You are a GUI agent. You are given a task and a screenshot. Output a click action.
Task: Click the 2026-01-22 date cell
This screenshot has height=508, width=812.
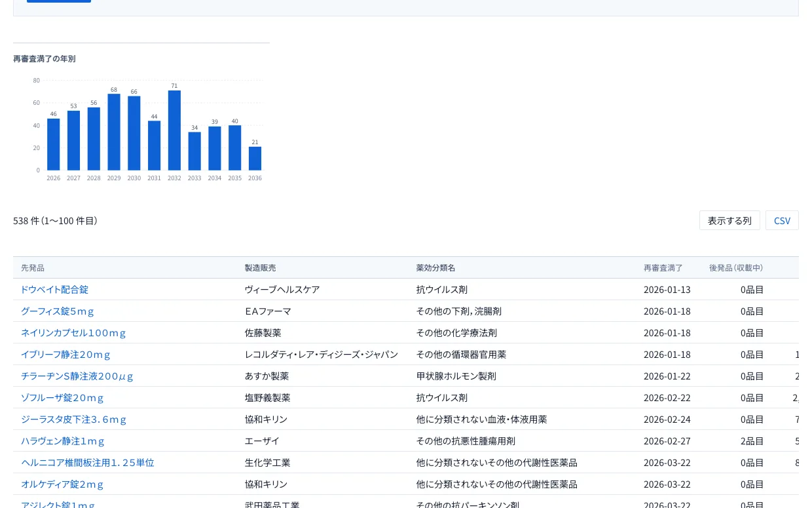pyautogui.click(x=667, y=376)
